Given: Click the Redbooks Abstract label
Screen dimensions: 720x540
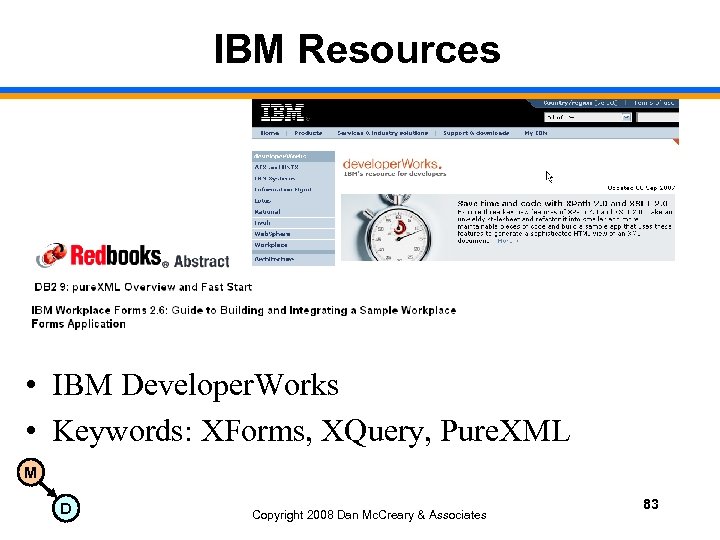Looking at the screenshot, I should (201, 261).
